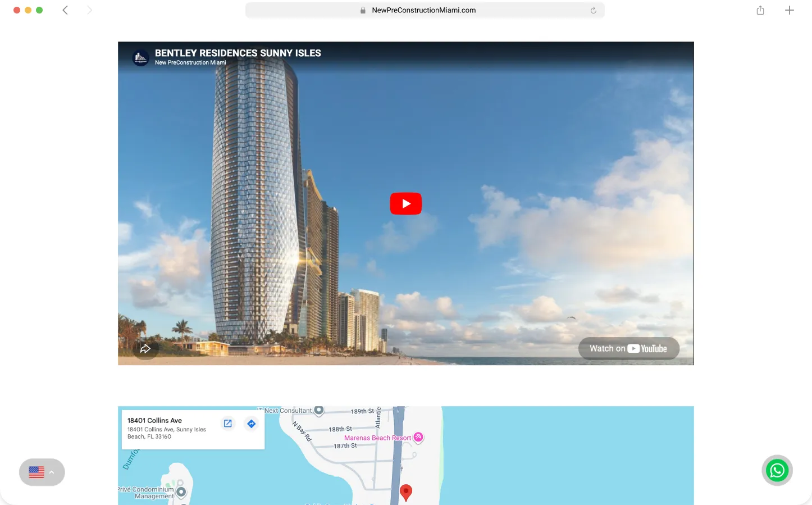Click the 18401 Collins Ave address title
The height and width of the screenshot is (505, 812).
coord(154,420)
